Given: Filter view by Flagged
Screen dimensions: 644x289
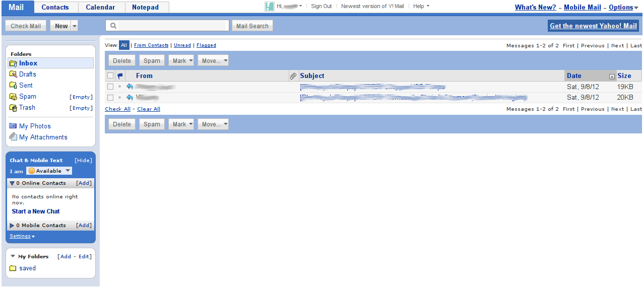Looking at the screenshot, I should (x=206, y=45).
